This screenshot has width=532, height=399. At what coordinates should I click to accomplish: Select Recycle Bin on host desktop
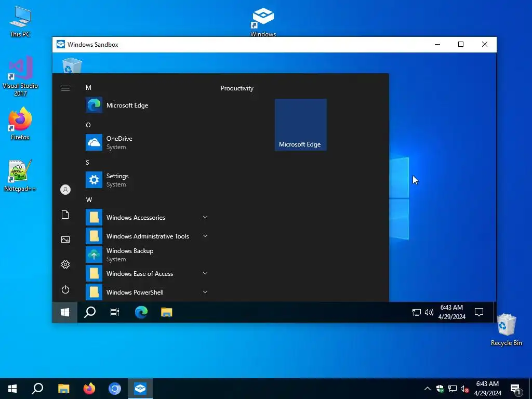(506, 330)
